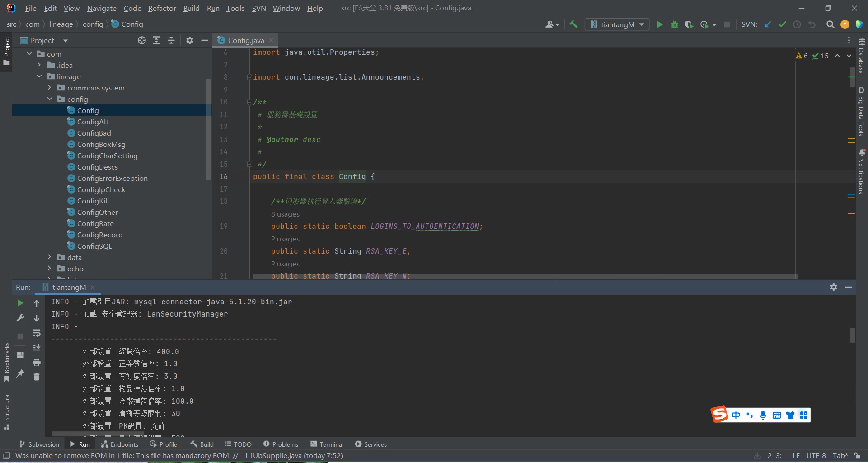Open the LF line separator selector

click(x=796, y=456)
